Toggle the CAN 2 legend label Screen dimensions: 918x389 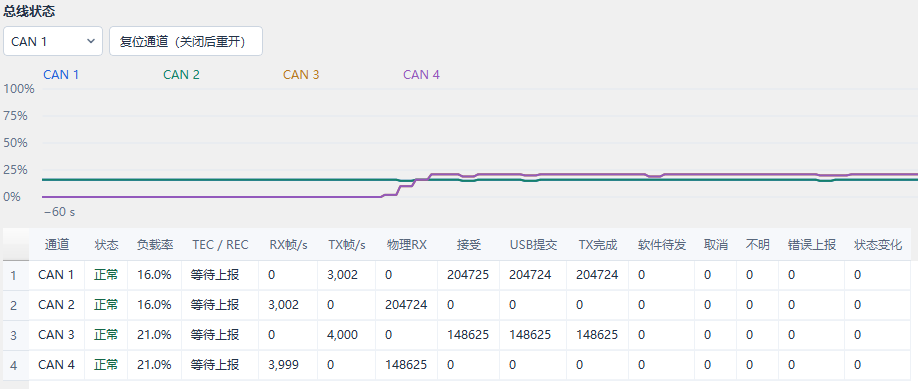[181, 74]
